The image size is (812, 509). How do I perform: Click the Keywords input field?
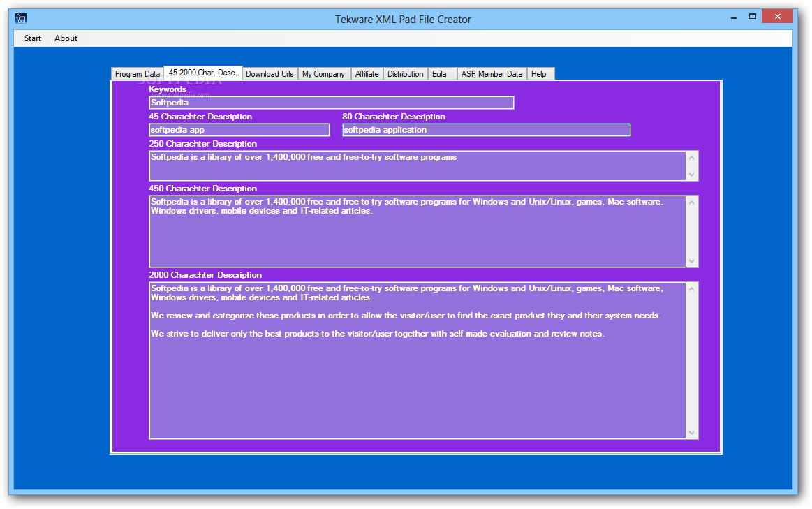point(332,103)
